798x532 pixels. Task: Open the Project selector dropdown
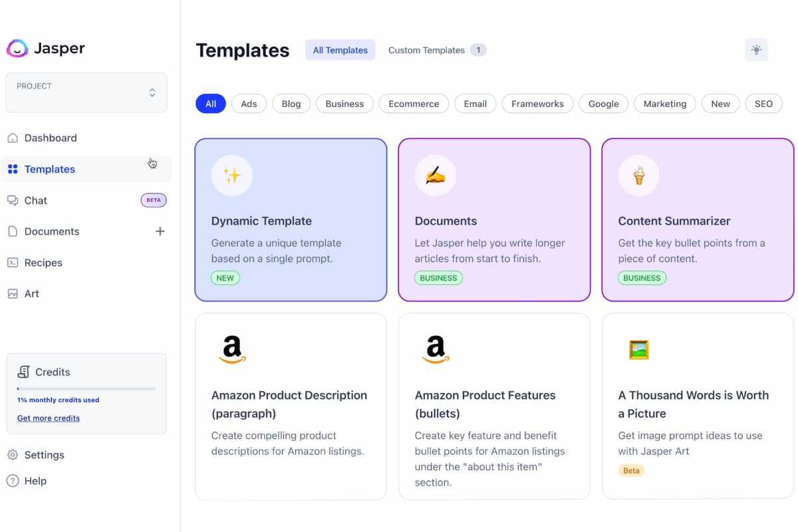[x=86, y=92]
